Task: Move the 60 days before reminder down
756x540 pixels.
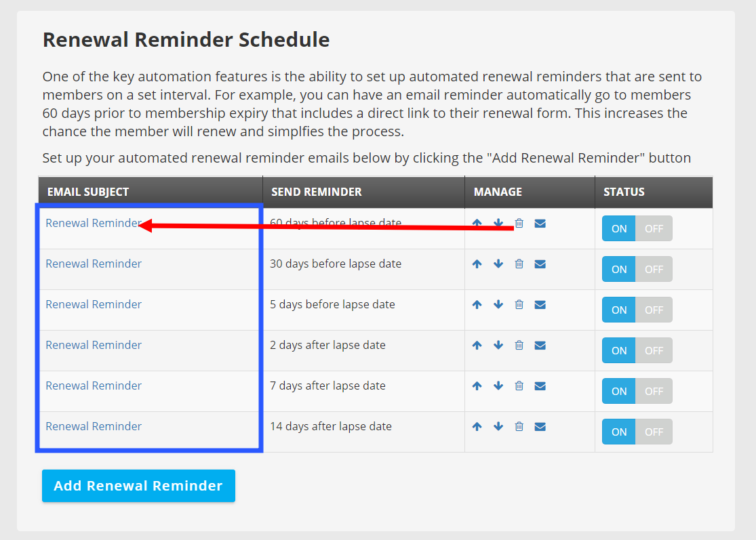Action: pos(498,223)
